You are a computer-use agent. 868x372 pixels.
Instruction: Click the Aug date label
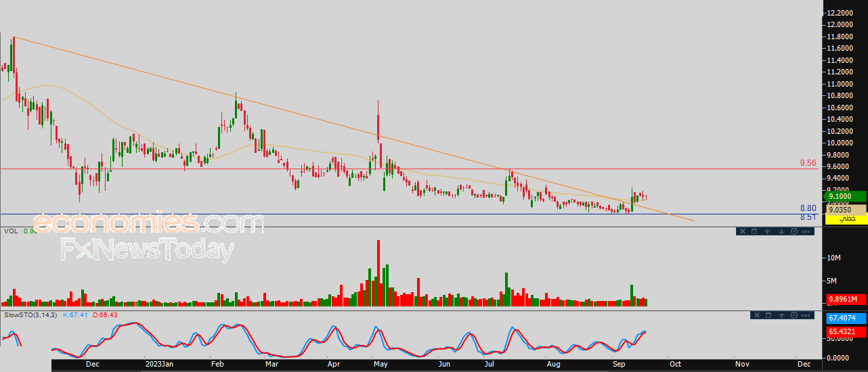(553, 364)
